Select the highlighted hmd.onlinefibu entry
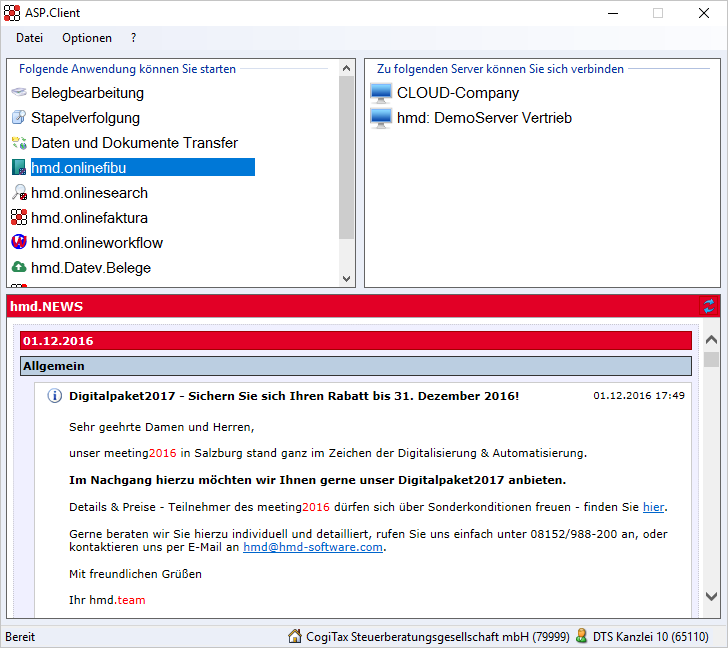 pyautogui.click(x=143, y=168)
